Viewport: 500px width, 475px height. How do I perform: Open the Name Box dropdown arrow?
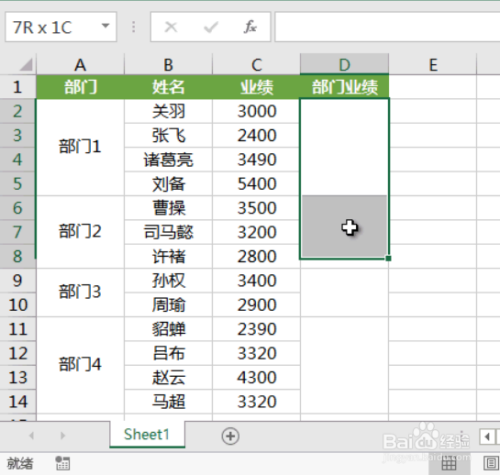(105, 26)
